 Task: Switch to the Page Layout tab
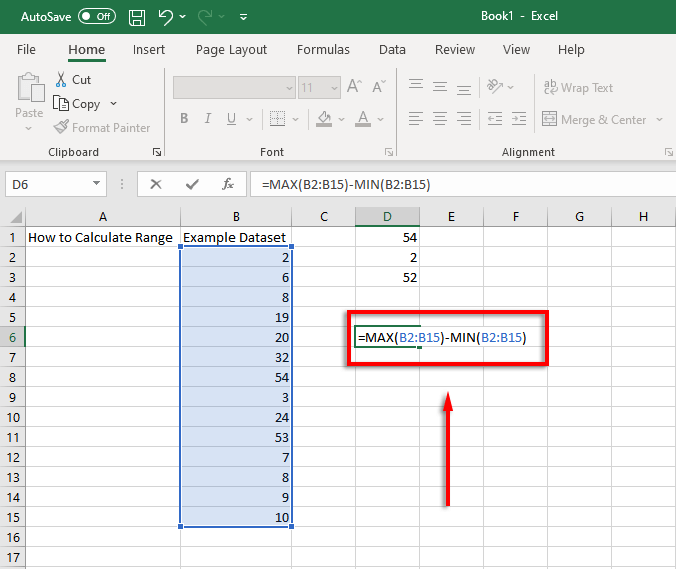click(x=231, y=50)
